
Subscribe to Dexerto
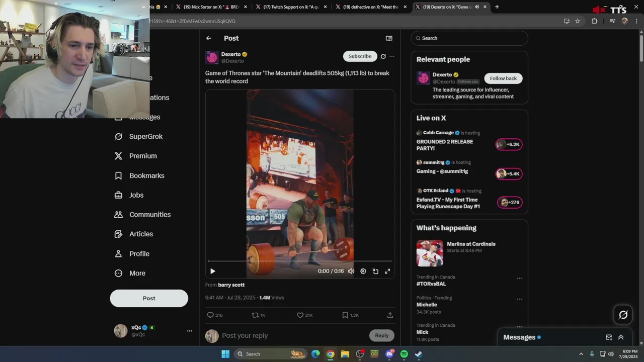[360, 56]
